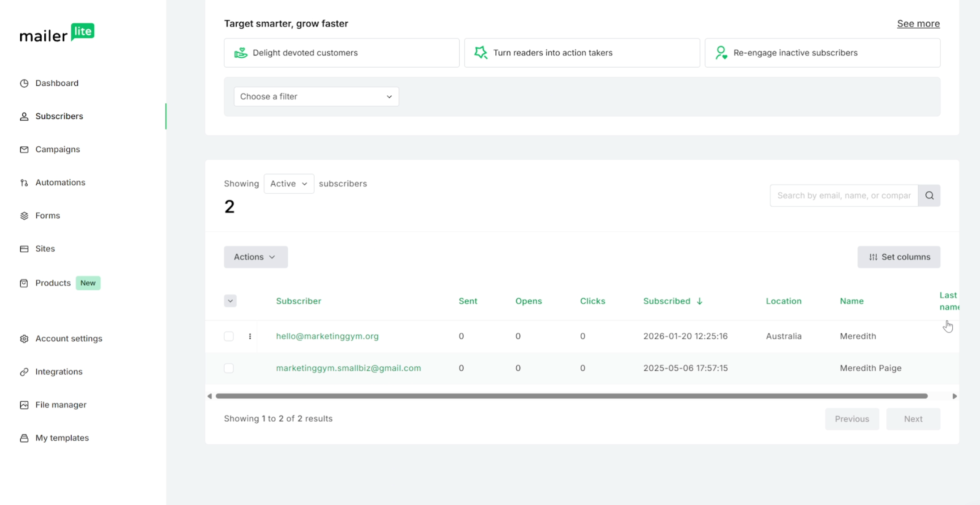Open the Choose a filter dropdown
The image size is (980, 505).
315,96
